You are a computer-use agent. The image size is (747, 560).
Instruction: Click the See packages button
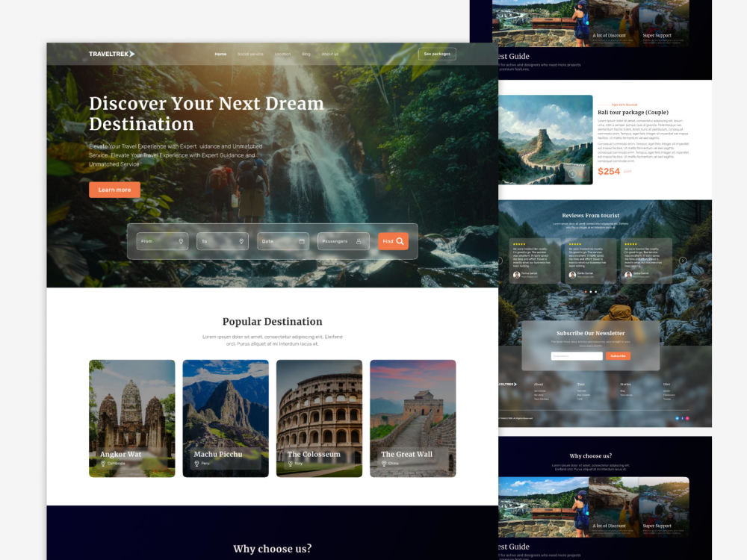(437, 54)
